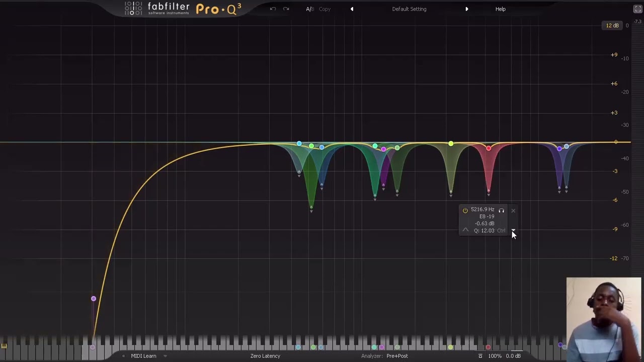Click the Q: 12.03 value
This screenshot has width=644, height=362.
coord(484,231)
